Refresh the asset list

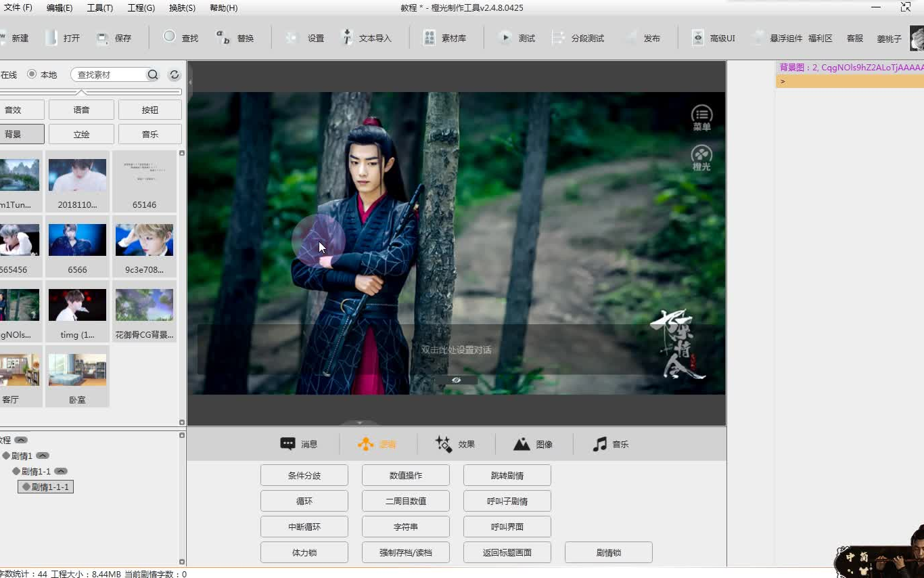[175, 74]
